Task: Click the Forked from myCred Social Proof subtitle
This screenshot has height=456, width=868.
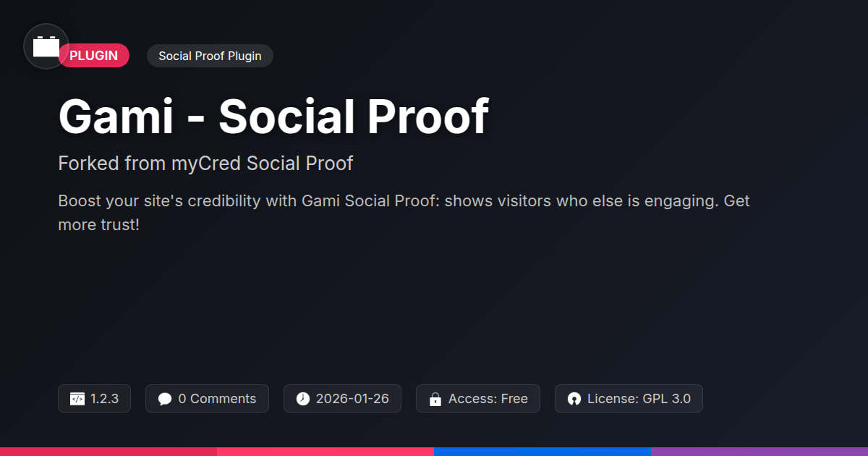Action: (205, 164)
